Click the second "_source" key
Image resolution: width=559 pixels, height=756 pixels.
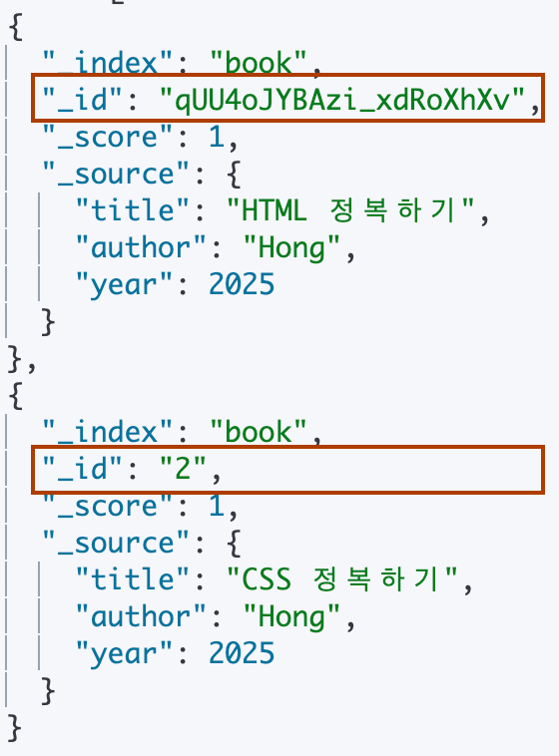pyautogui.click(x=116, y=543)
